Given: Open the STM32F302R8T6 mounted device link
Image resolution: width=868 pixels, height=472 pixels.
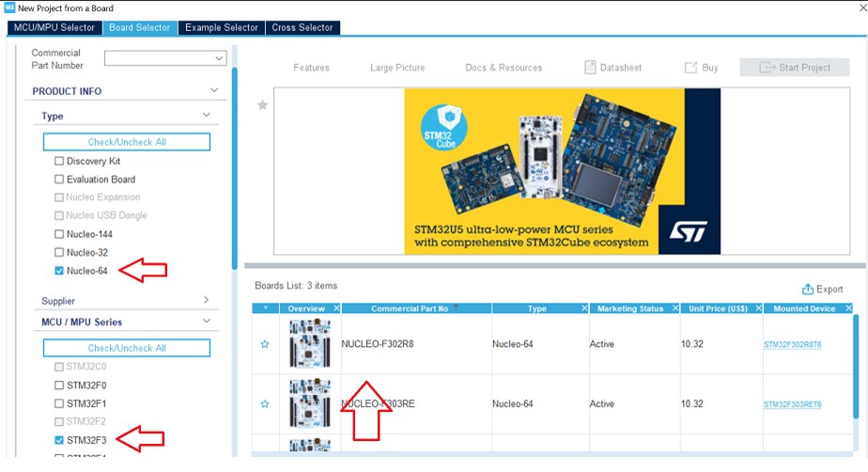Looking at the screenshot, I should [x=792, y=345].
